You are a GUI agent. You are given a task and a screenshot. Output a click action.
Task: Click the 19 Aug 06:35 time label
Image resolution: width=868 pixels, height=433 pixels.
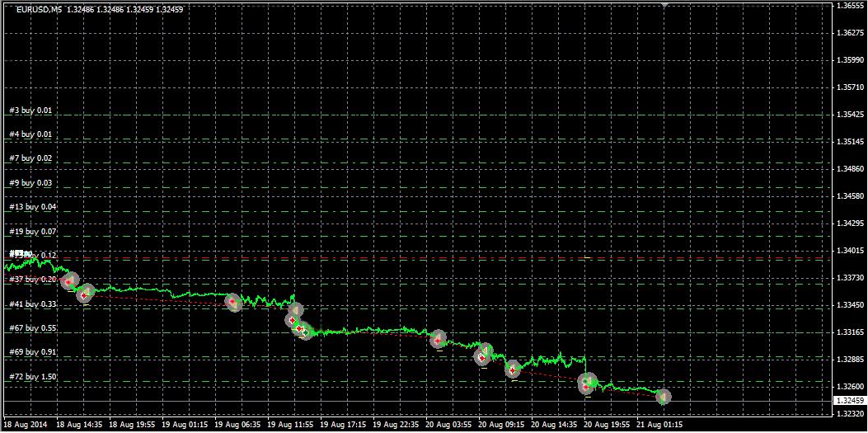point(237,425)
